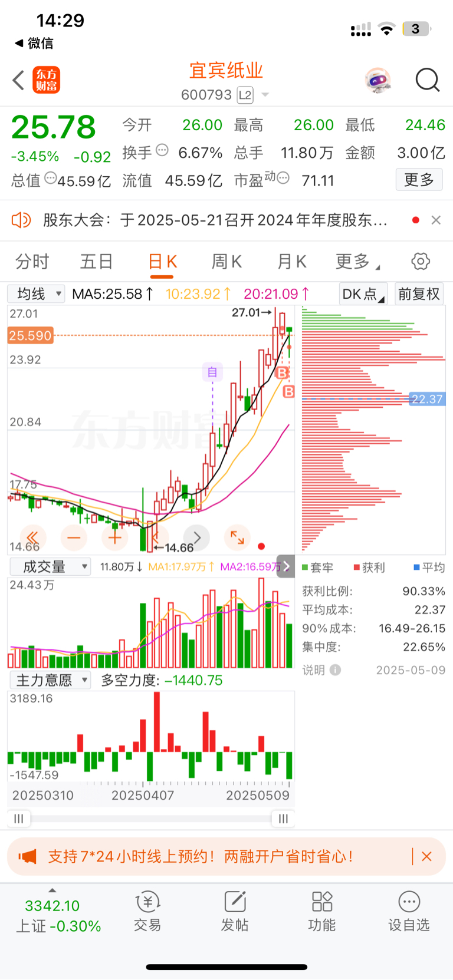Tap the stock code 600793

pyautogui.click(x=206, y=95)
